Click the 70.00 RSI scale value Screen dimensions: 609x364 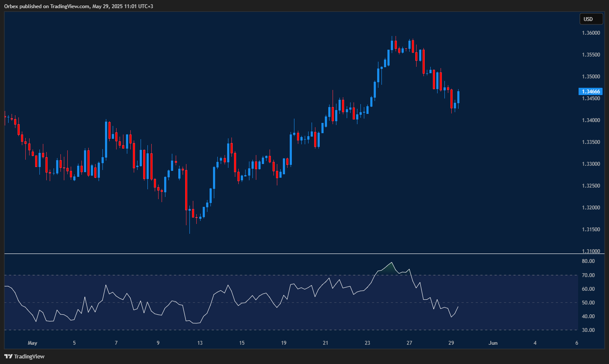coord(588,275)
